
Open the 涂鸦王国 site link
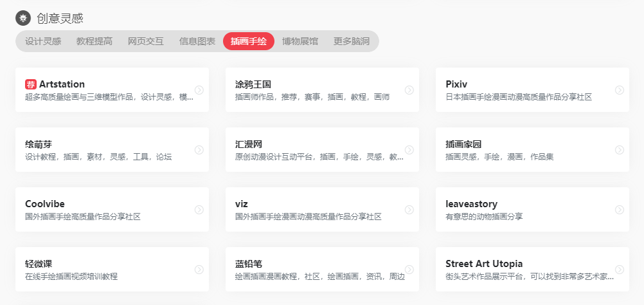[253, 85]
